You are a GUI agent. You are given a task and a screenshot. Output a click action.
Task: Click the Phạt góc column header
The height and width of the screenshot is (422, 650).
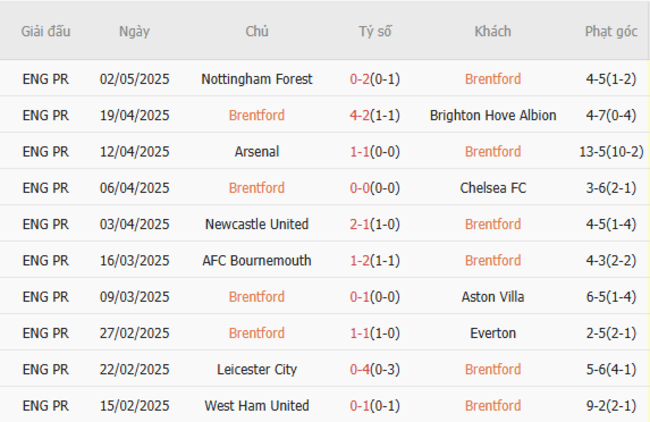611,31
